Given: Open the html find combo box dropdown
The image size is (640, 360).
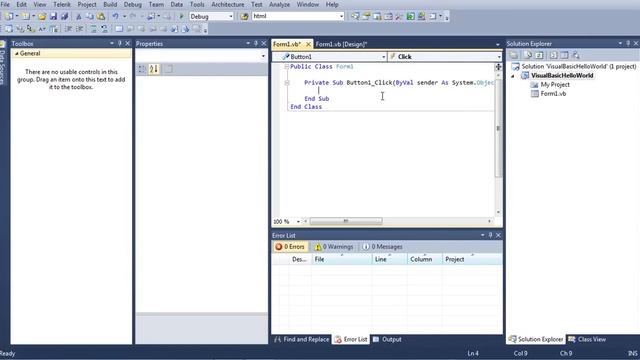Looking at the screenshot, I should (341, 16).
